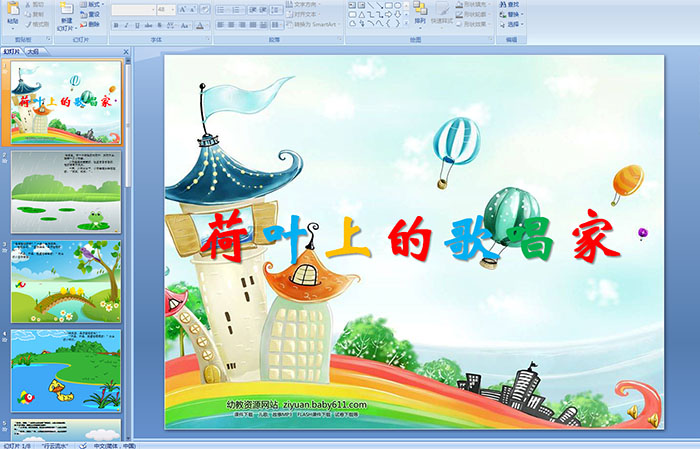Switch to the Slides (幻灯片) pane tab
This screenshot has width=700, height=449.
point(11,52)
